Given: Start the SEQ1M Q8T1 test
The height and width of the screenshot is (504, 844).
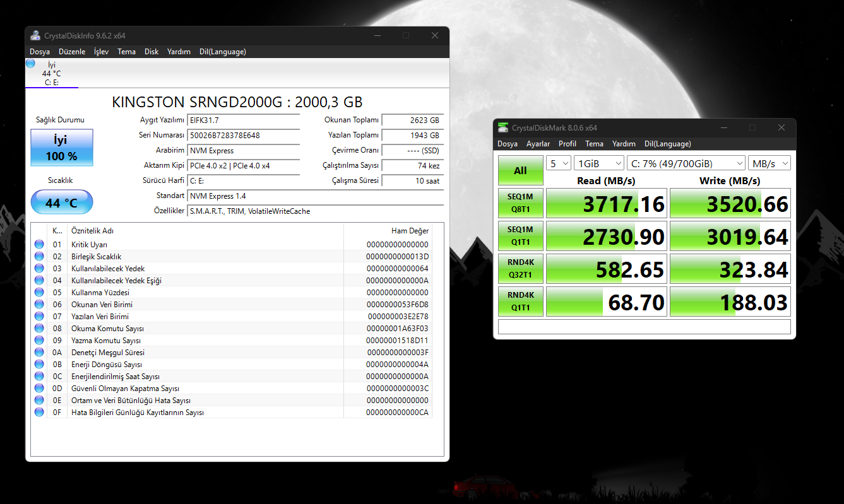Looking at the screenshot, I should (520, 203).
